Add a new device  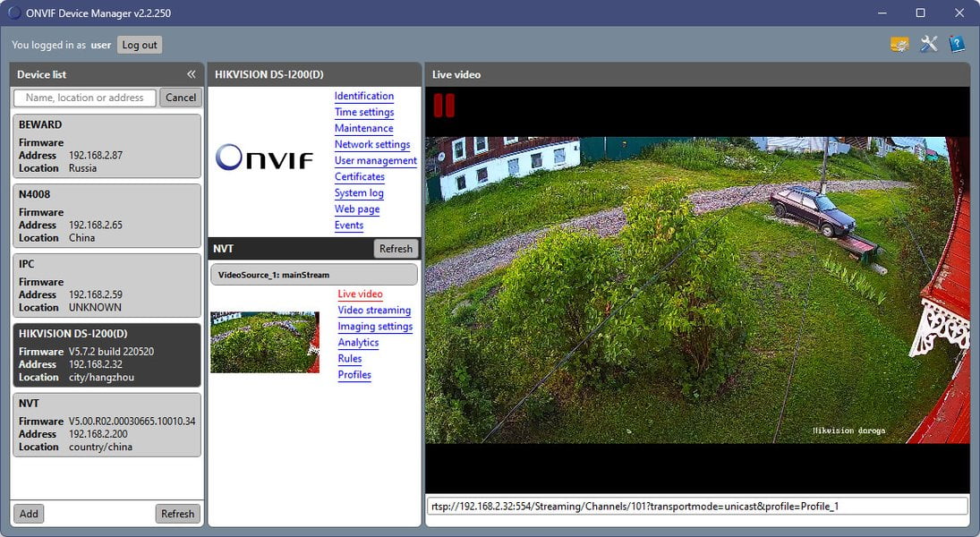[x=29, y=514]
